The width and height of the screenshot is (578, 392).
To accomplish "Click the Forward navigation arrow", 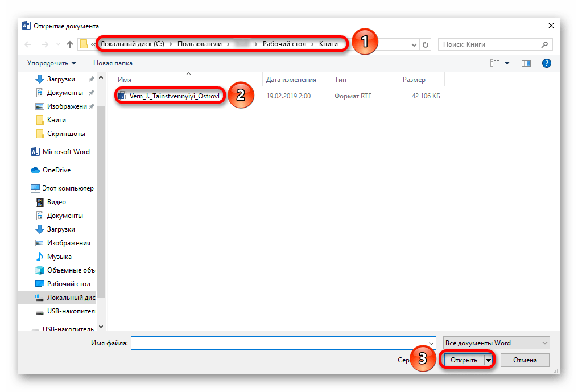I will pyautogui.click(x=44, y=44).
